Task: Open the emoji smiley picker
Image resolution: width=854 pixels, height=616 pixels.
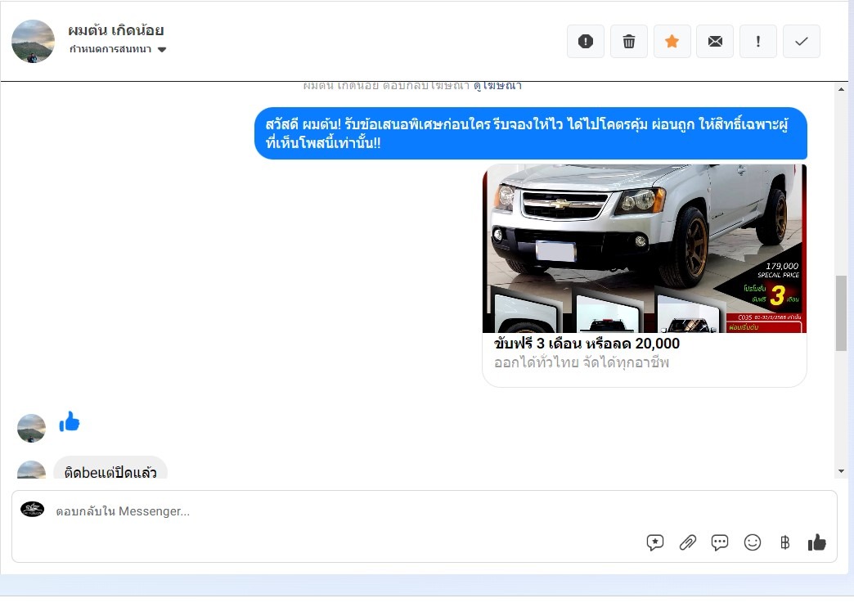Action: [x=753, y=542]
